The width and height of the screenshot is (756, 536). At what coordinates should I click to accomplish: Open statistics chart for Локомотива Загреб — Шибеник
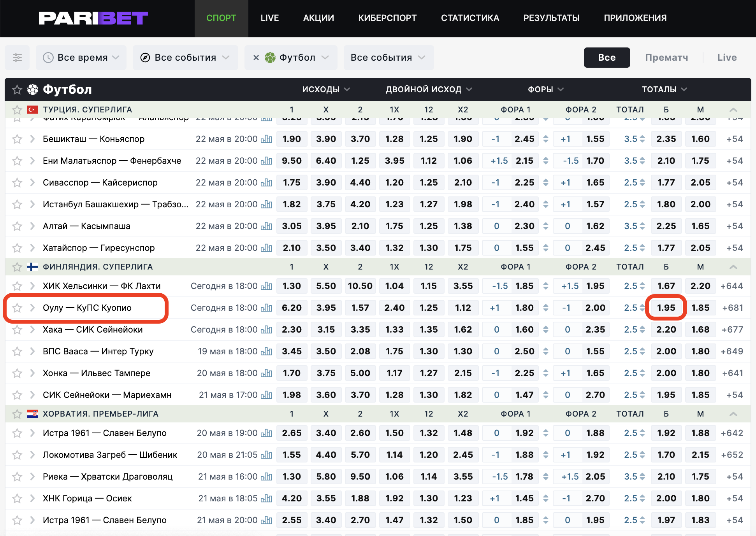coord(266,455)
